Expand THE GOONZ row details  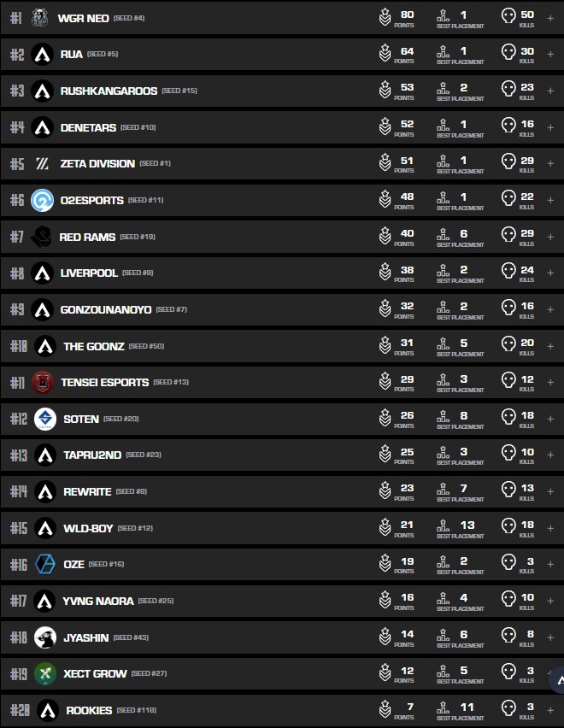pos(550,345)
